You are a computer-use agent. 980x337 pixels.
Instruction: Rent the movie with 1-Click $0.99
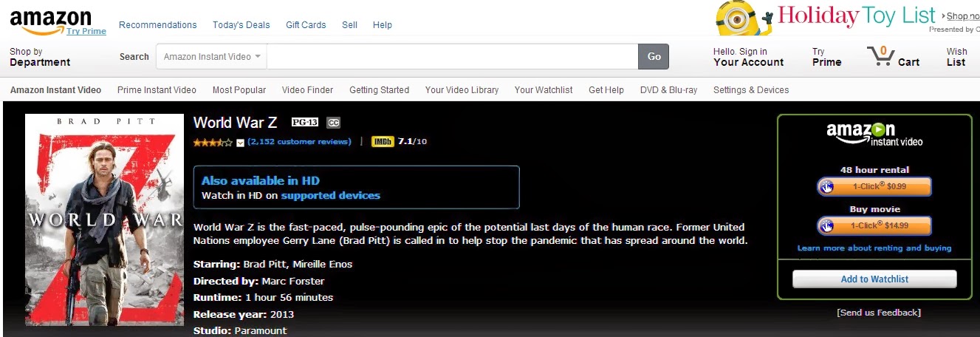pyautogui.click(x=874, y=186)
